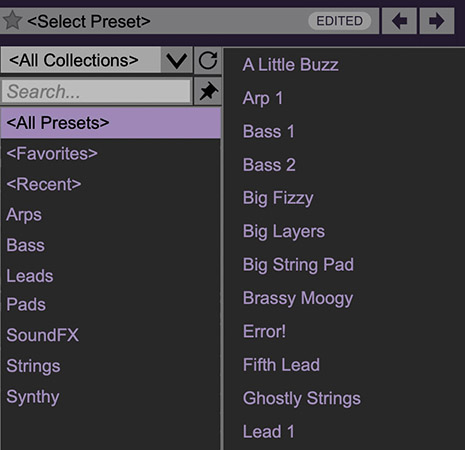Click the EDITED badge

point(339,21)
